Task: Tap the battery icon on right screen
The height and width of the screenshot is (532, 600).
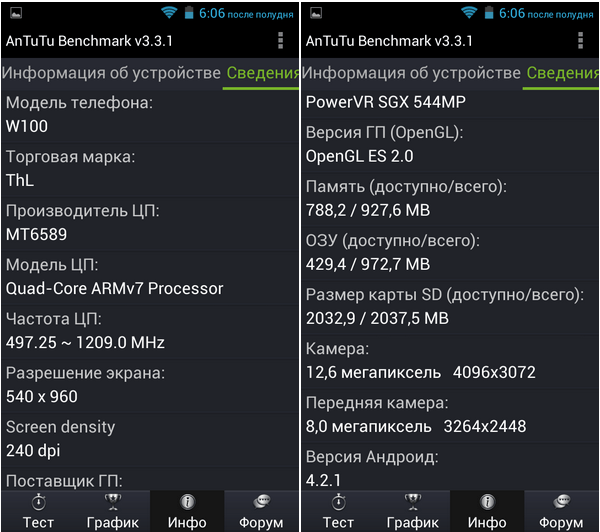Action: (x=489, y=13)
